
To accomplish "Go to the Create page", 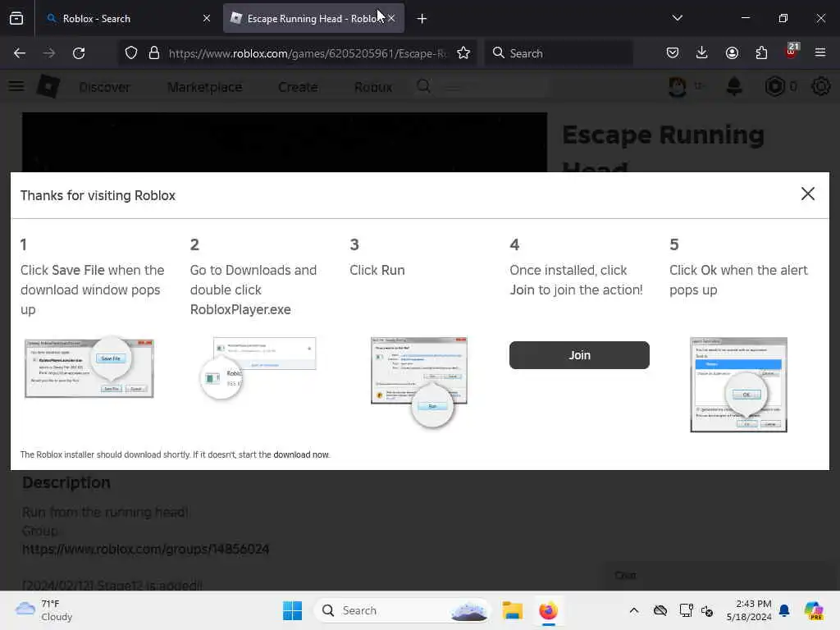I will [x=298, y=87].
